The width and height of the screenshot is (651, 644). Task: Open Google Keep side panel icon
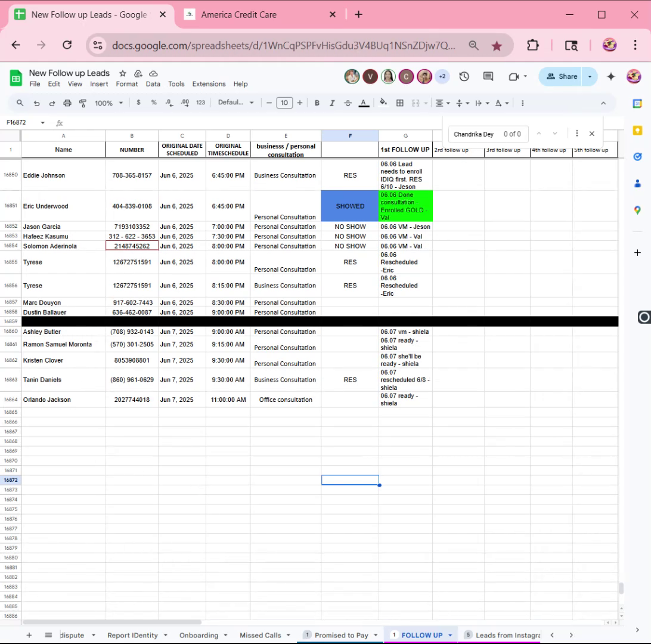point(637,131)
